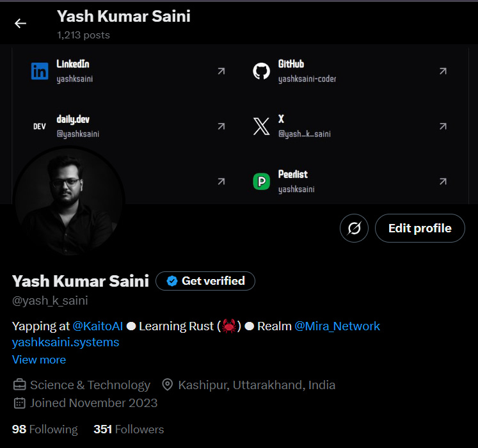This screenshot has width=478, height=448.
Task: Click the LinkedIn logo icon
Action: tap(40, 71)
